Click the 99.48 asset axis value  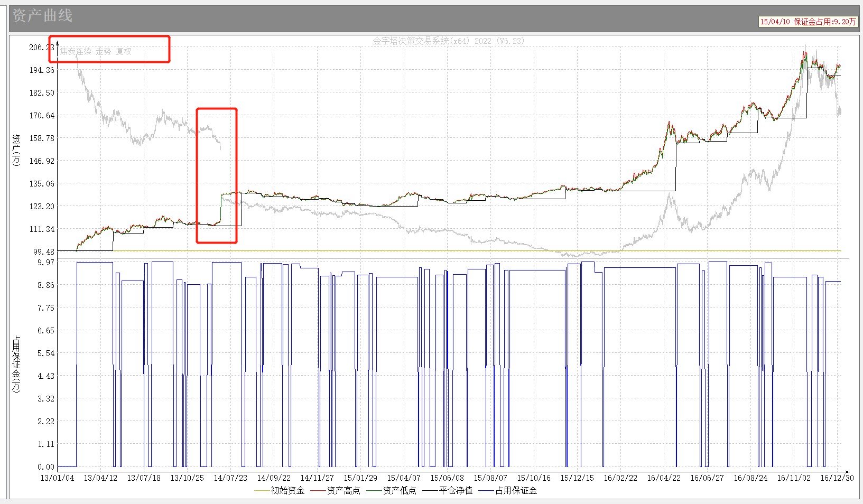[x=44, y=252]
